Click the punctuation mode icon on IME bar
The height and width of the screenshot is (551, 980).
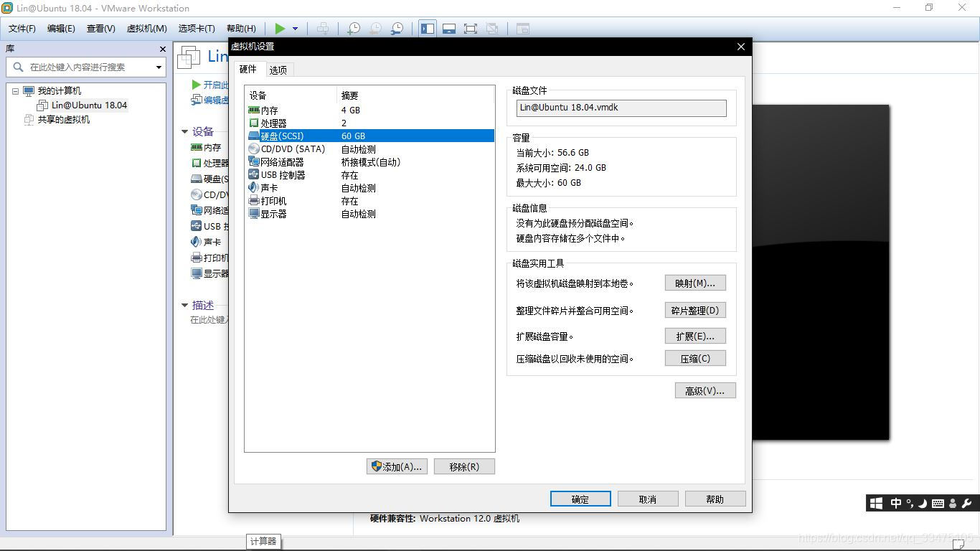click(x=910, y=504)
